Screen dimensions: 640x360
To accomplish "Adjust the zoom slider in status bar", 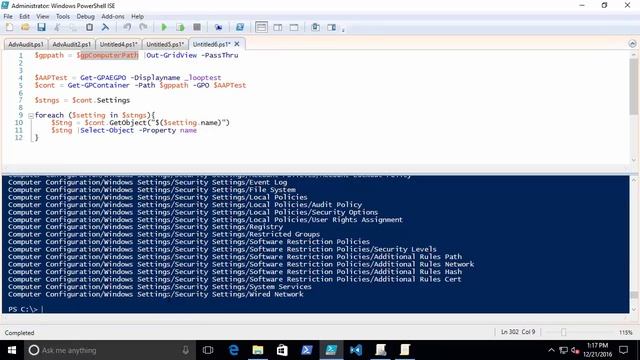I will pos(563,332).
